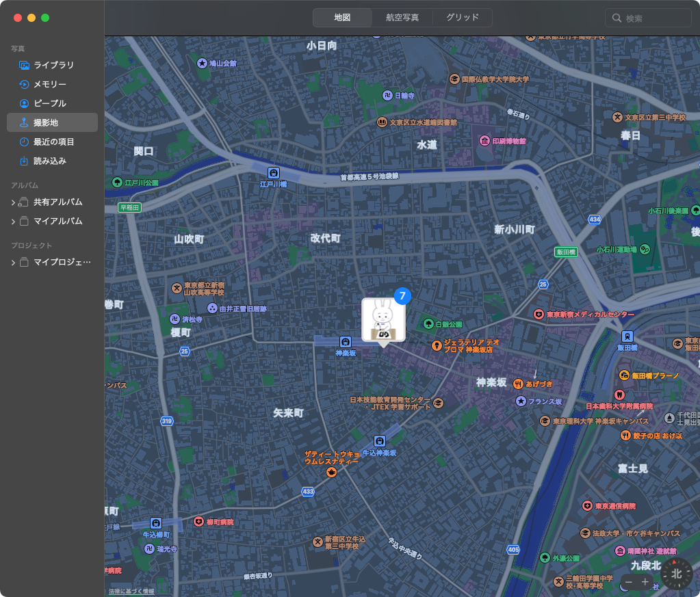The width and height of the screenshot is (700, 597).
Task: Select the 済松寺 temple marker
Action: pos(174,319)
